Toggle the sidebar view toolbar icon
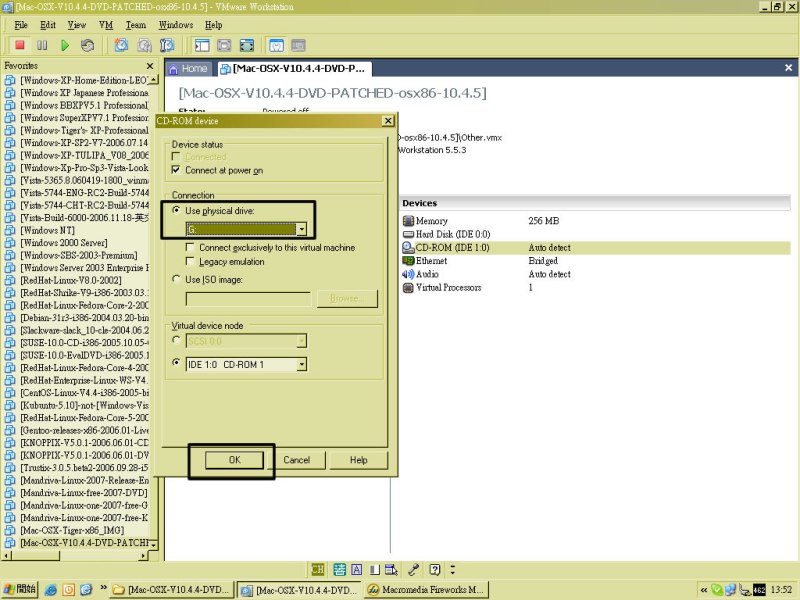800x600 pixels. point(202,45)
